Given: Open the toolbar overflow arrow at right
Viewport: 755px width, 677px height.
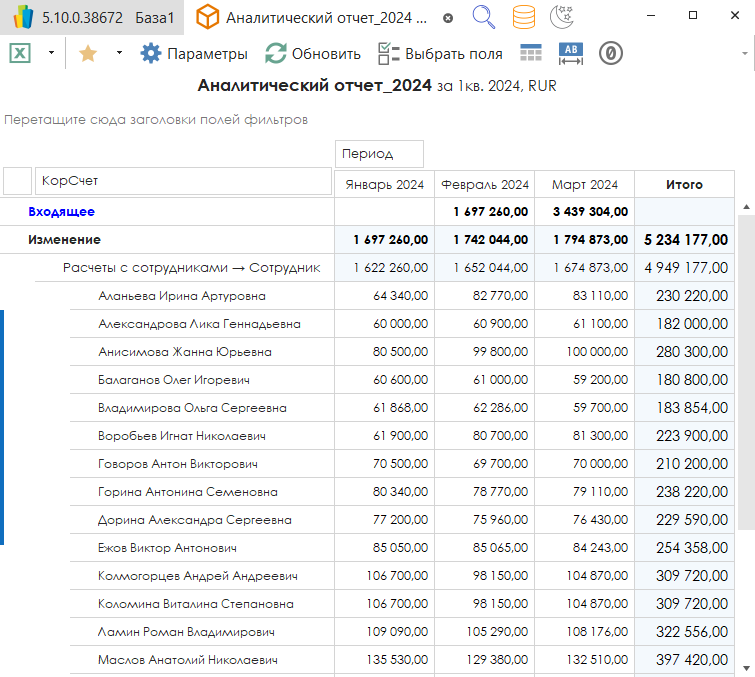Looking at the screenshot, I should 746,53.
